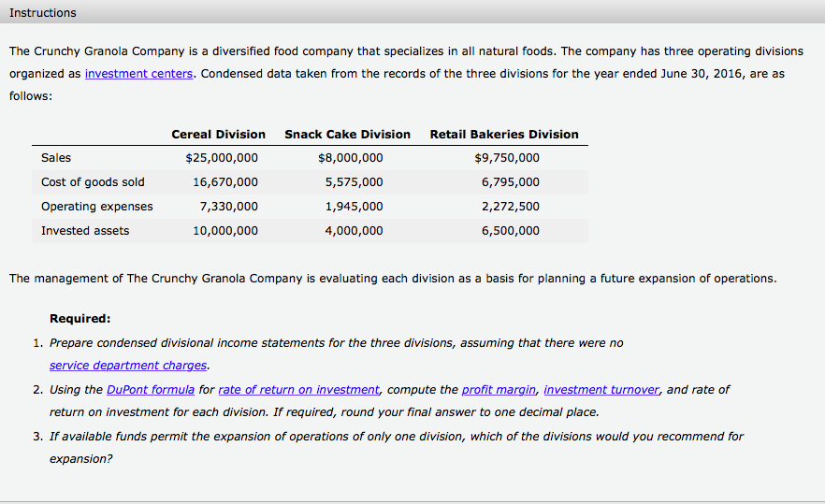Click the 6,500,000 invested assets value
Image resolution: width=825 pixels, height=504 pixels.
coord(511,230)
